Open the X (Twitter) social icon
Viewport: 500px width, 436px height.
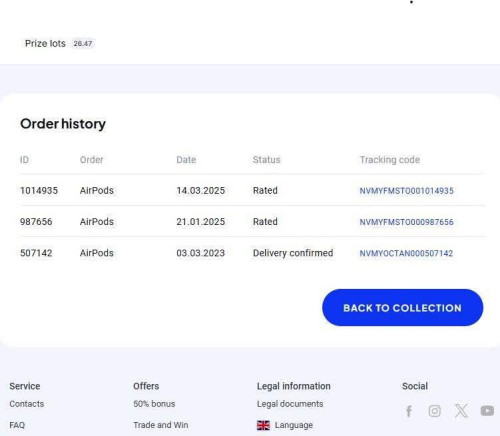coord(461,411)
